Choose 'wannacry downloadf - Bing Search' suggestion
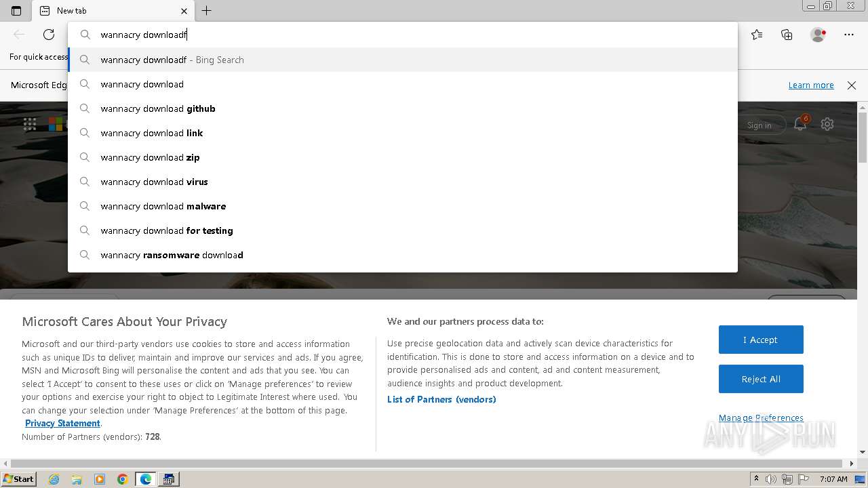Screen dimensions: 868x488 pos(403,60)
